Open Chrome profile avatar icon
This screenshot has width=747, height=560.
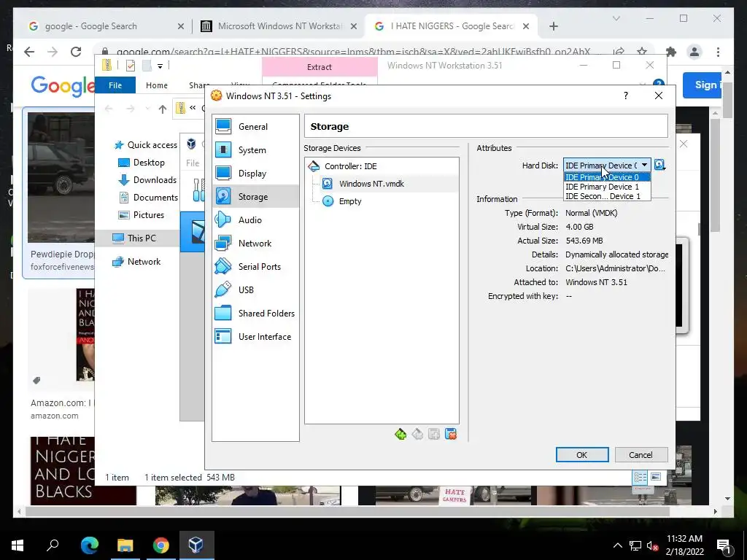pyautogui.click(x=694, y=52)
